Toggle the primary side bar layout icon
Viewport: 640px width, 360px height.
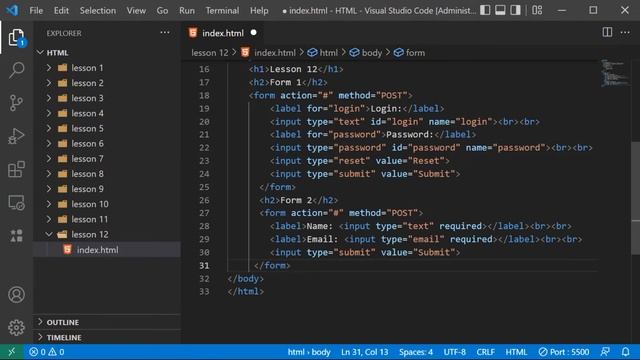pos(485,10)
